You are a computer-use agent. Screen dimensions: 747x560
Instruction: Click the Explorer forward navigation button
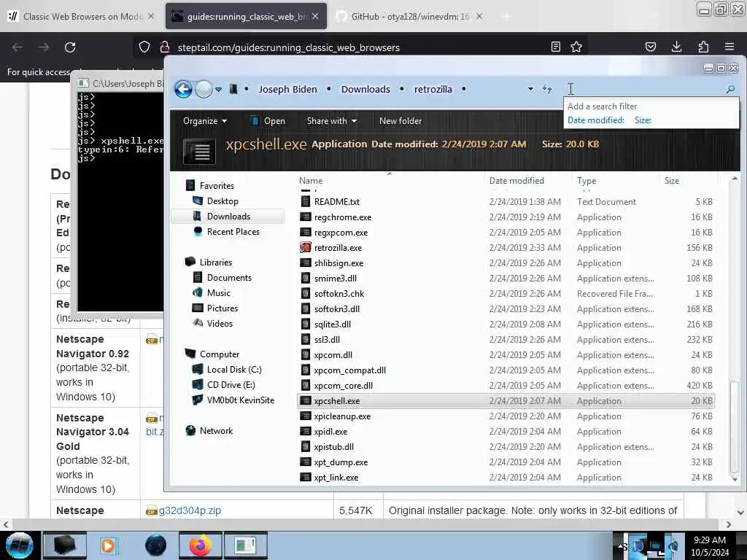click(204, 89)
